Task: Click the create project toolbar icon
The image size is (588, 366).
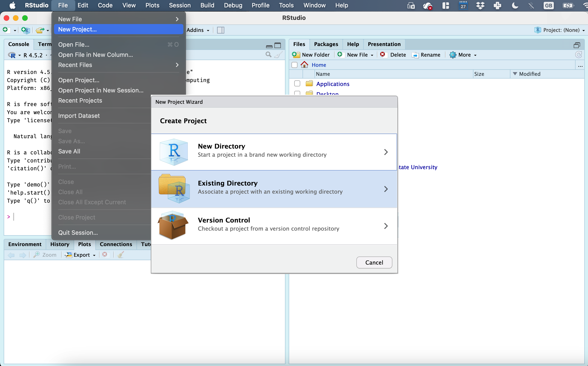Action: pos(25,30)
